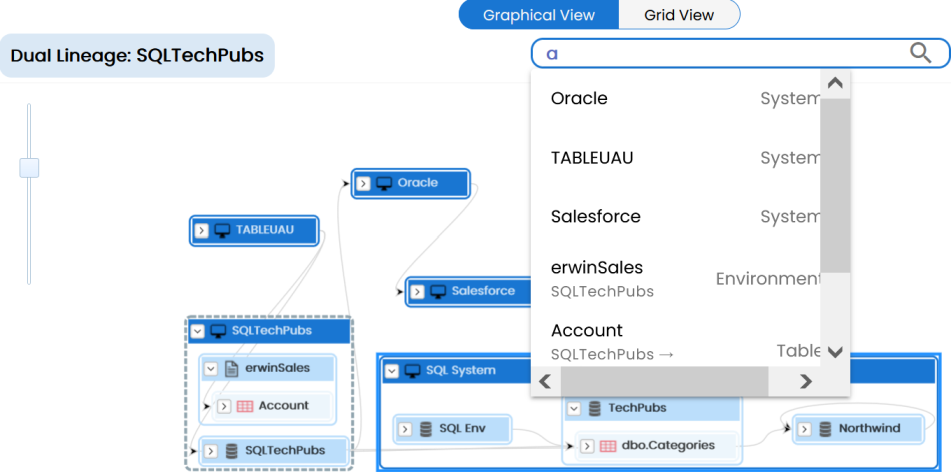Click the TABLEUAU node label

click(265, 230)
